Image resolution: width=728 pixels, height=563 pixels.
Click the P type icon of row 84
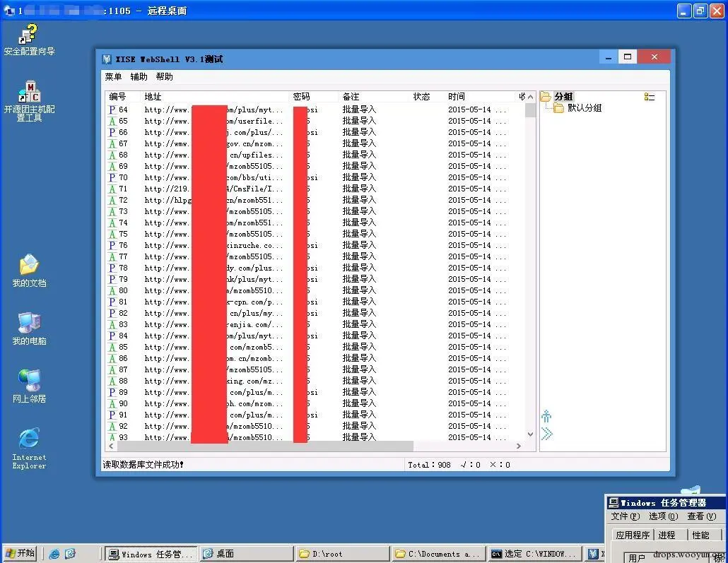pyautogui.click(x=112, y=336)
